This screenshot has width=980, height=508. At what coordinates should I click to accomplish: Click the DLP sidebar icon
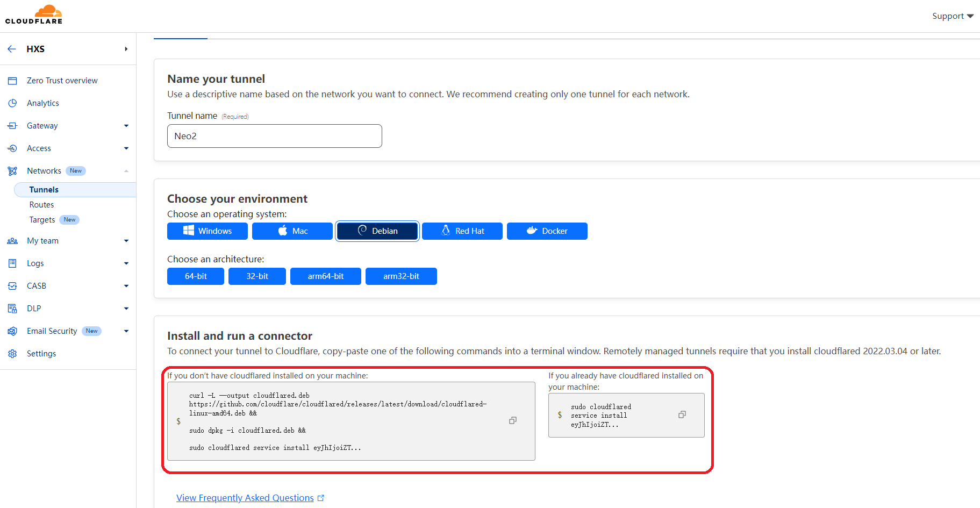(12, 309)
